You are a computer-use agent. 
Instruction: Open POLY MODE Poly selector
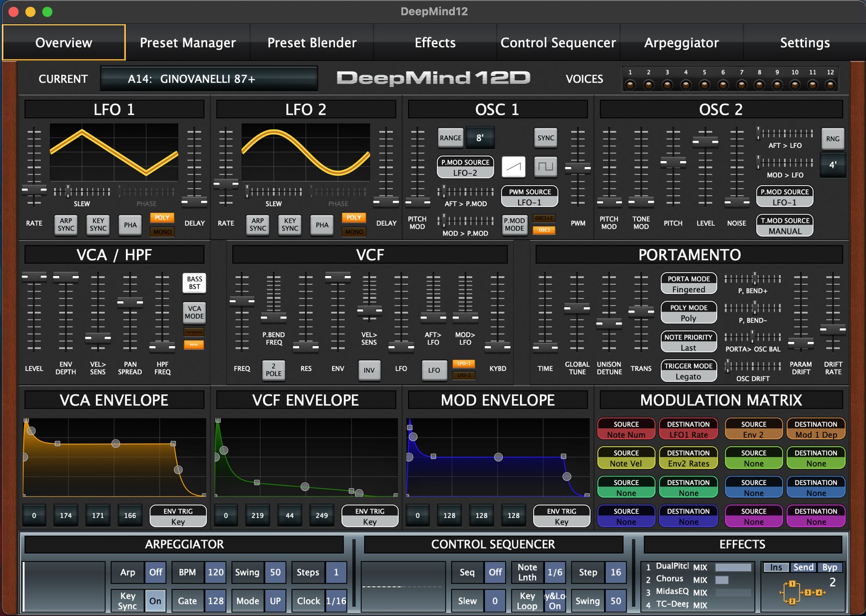point(689,313)
